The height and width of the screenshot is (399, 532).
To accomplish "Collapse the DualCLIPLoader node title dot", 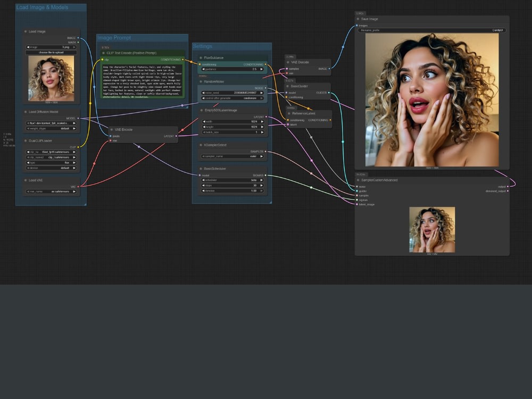I will tap(26, 140).
